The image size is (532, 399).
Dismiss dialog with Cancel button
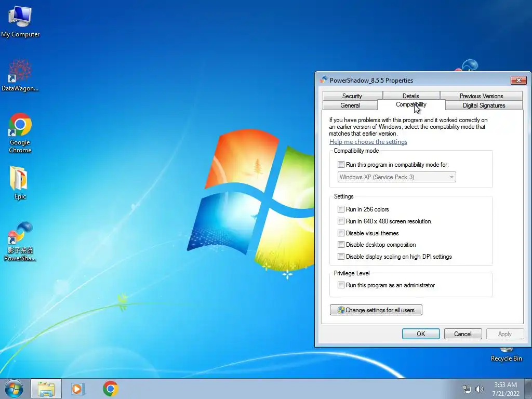[x=463, y=334]
